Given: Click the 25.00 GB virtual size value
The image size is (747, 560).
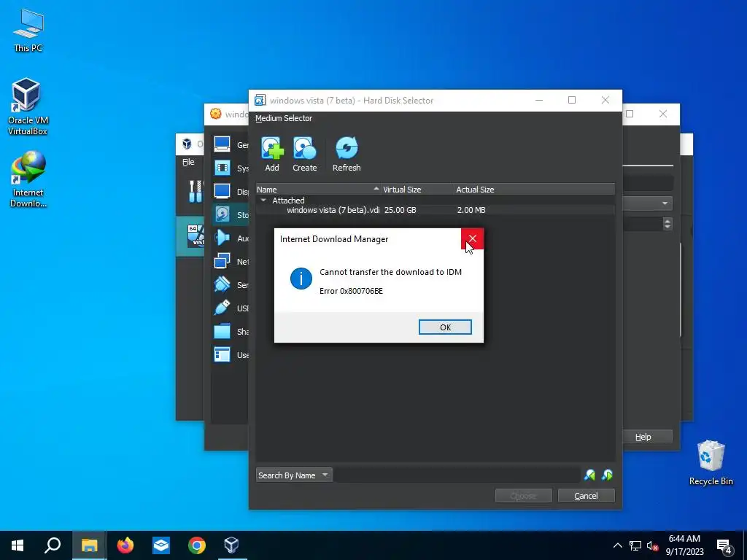Looking at the screenshot, I should click(400, 210).
